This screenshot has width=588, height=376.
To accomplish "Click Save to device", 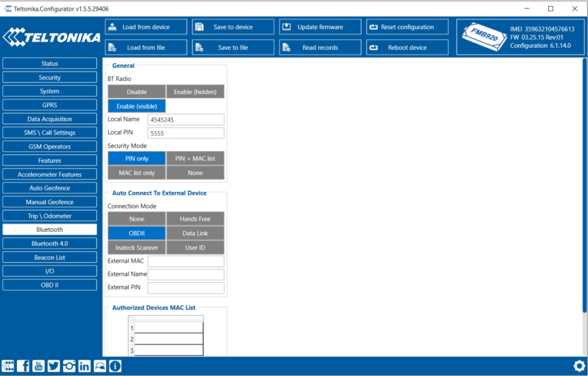I will tap(233, 27).
